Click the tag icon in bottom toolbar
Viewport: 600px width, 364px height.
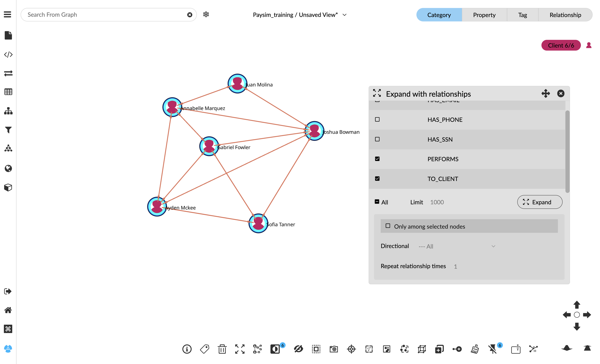coord(204,349)
